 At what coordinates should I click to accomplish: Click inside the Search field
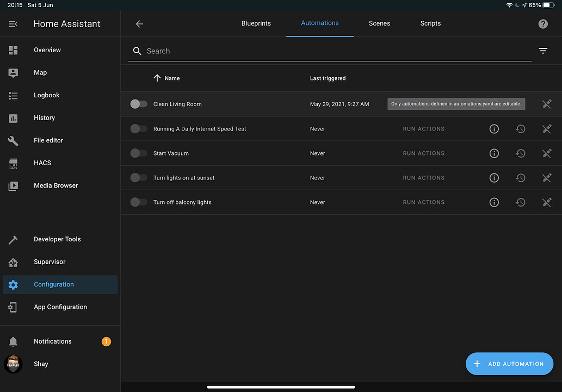pyautogui.click(x=272, y=51)
